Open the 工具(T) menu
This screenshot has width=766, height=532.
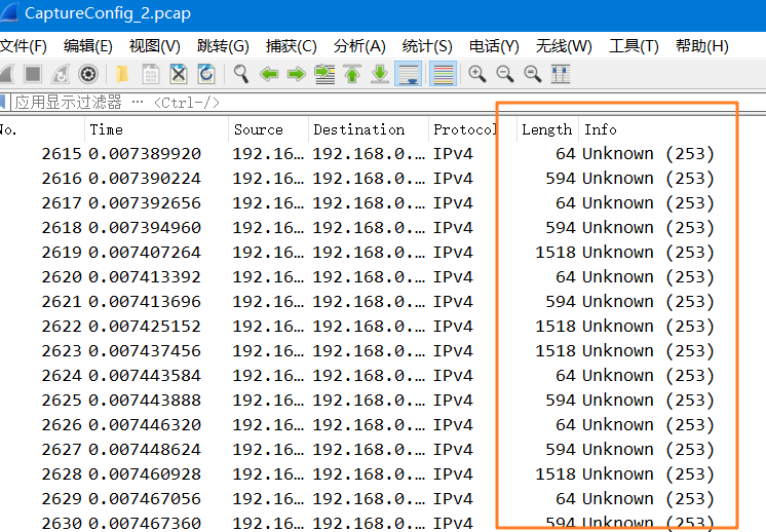634,46
